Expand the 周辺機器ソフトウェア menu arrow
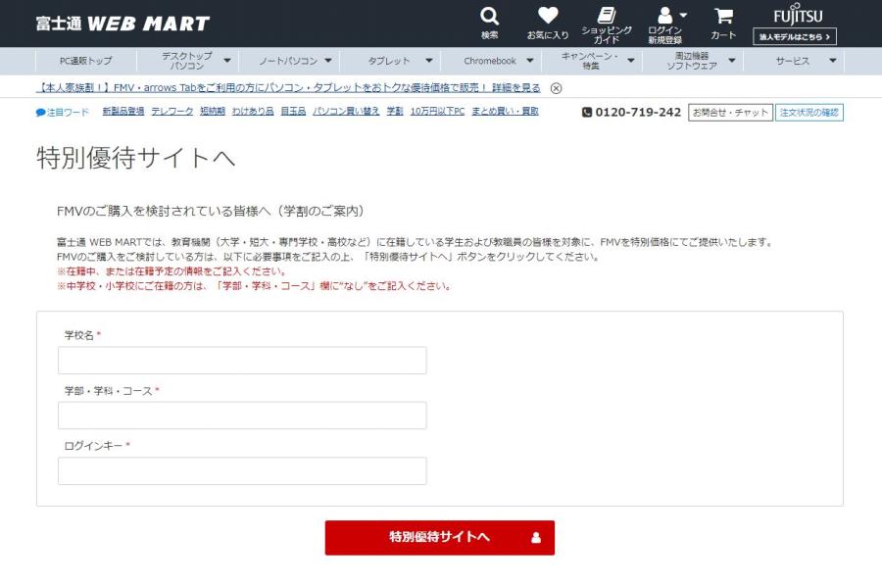 click(732, 60)
